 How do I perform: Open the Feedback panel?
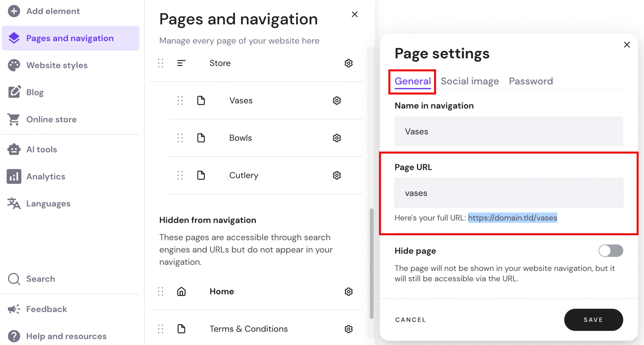46,309
